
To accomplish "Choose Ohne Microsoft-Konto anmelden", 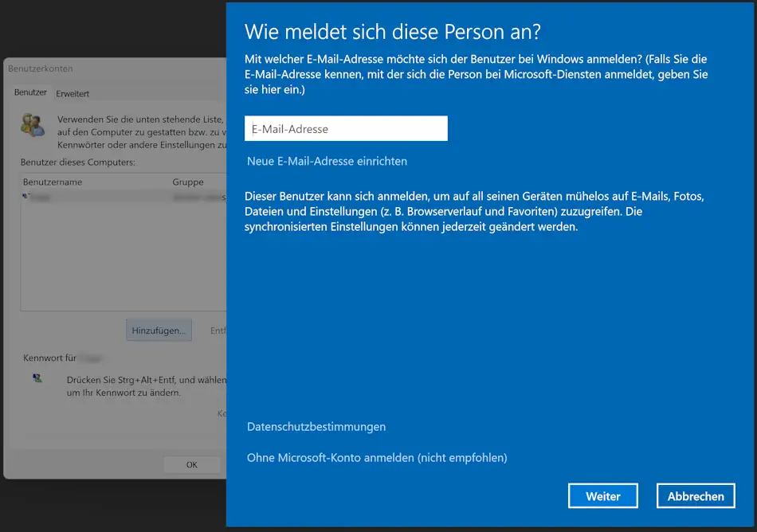I will point(378,457).
